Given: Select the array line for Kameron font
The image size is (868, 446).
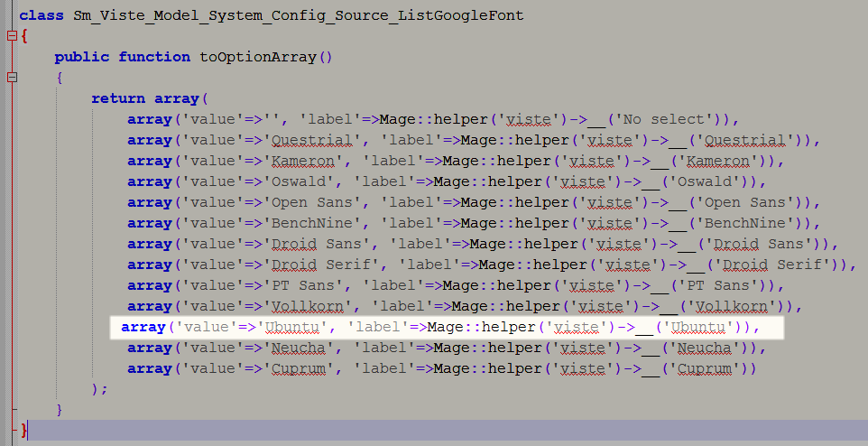Looking at the screenshot, I should pyautogui.click(x=456, y=161).
